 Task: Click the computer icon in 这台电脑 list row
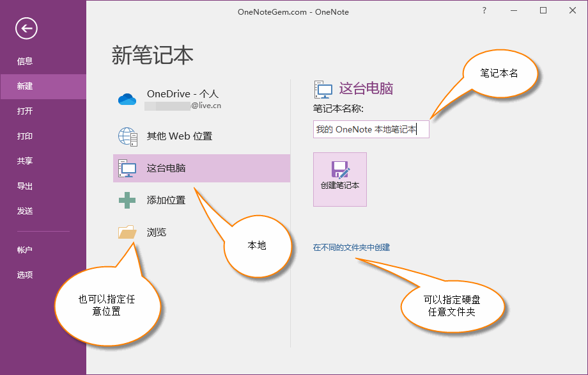point(127,168)
